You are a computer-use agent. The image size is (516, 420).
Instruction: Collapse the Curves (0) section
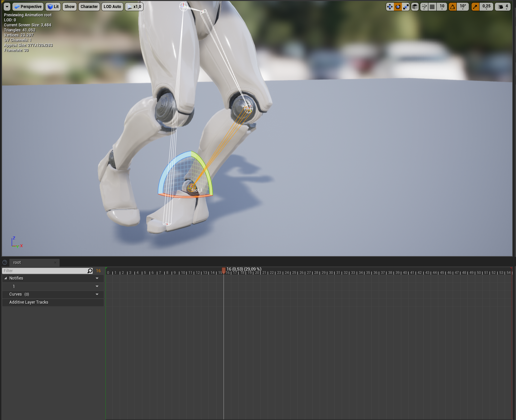tap(97, 294)
